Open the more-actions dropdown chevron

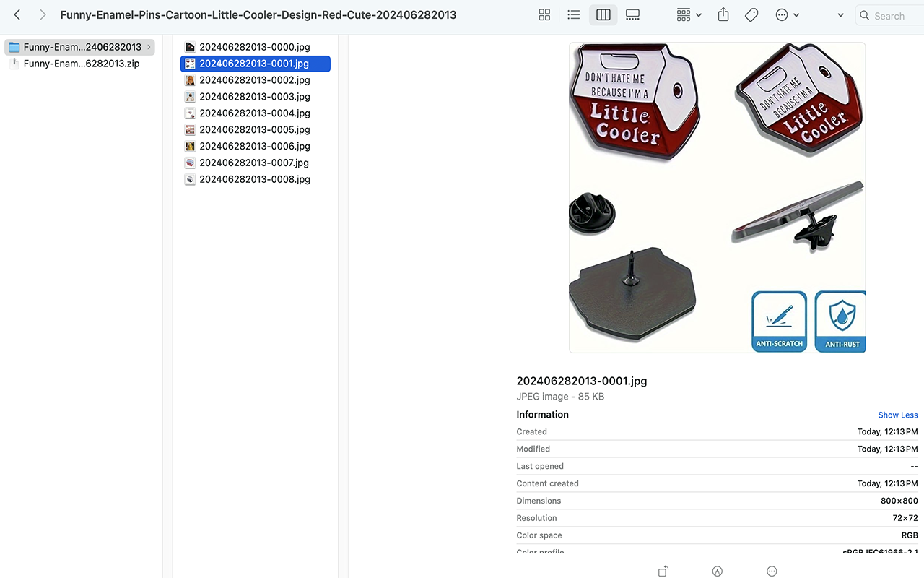coord(796,14)
